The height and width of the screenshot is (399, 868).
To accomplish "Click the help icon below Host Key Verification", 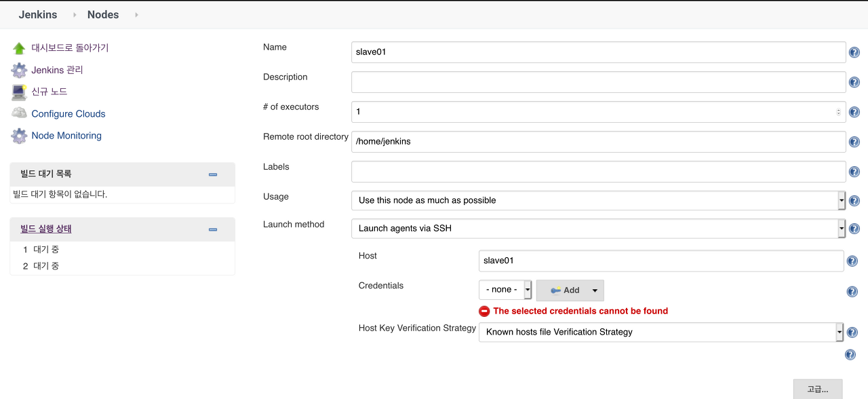I will (x=850, y=354).
